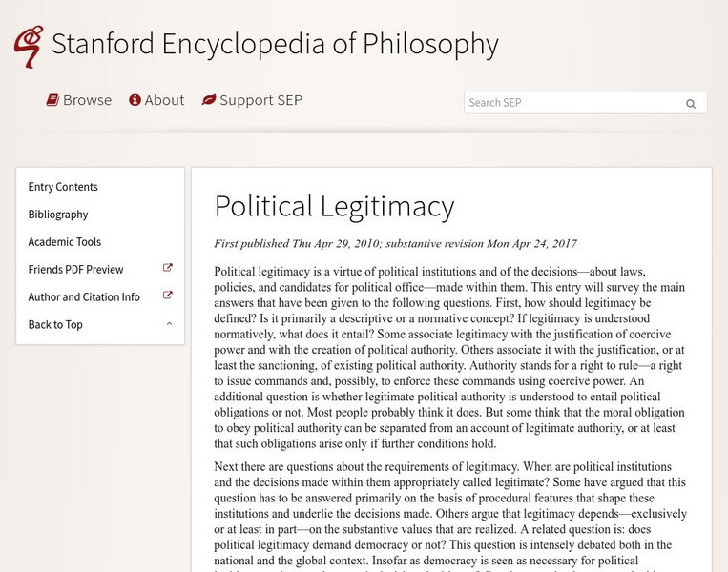
Task: Click the info circle icon beside About
Action: [x=135, y=100]
